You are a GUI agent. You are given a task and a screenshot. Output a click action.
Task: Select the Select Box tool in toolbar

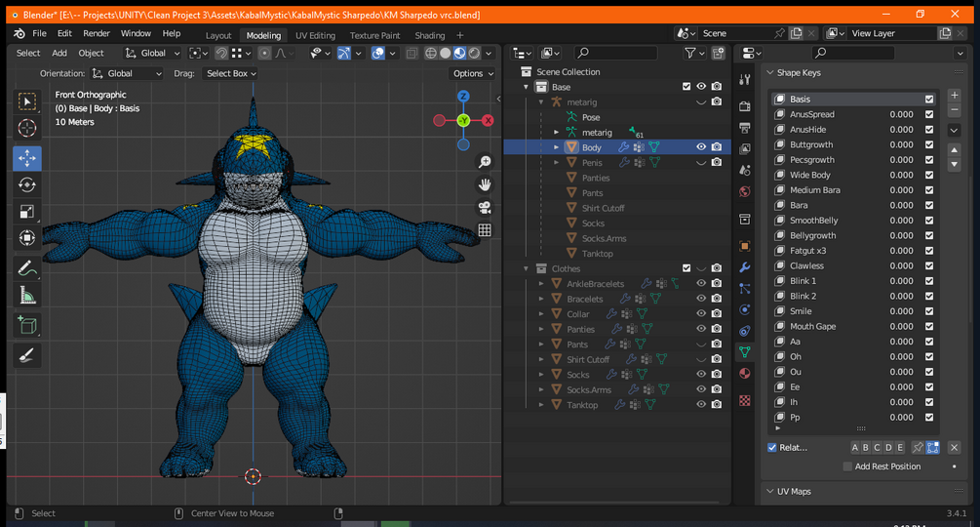(27, 101)
